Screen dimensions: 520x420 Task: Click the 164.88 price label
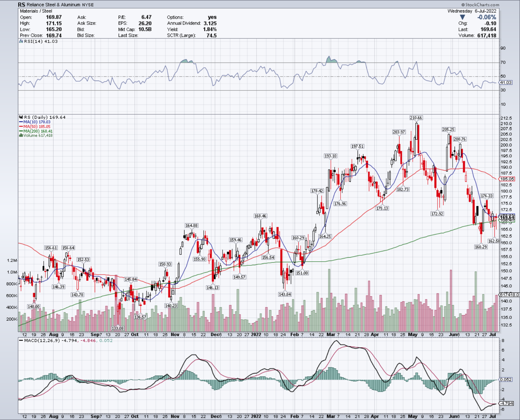pos(191,225)
